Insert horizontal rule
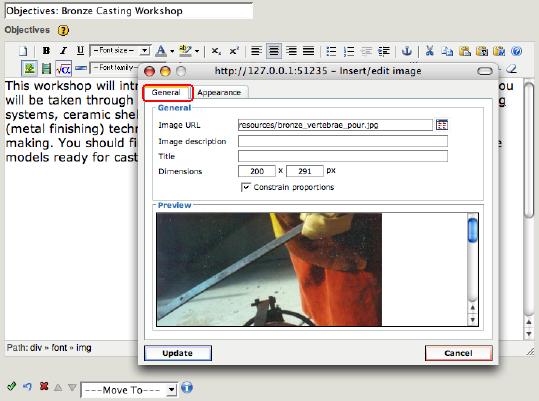 [81, 68]
